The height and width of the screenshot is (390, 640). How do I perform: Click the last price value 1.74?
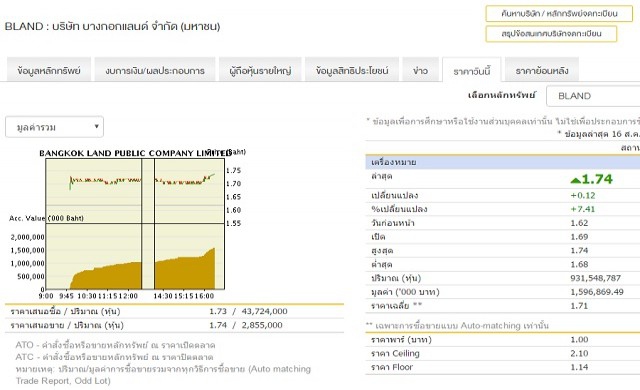(597, 179)
